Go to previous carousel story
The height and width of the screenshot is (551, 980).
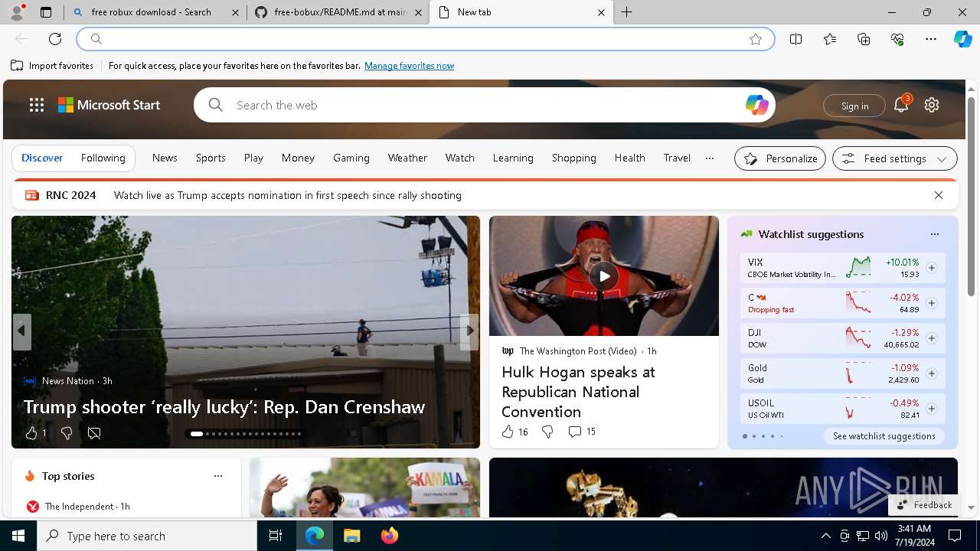(21, 331)
